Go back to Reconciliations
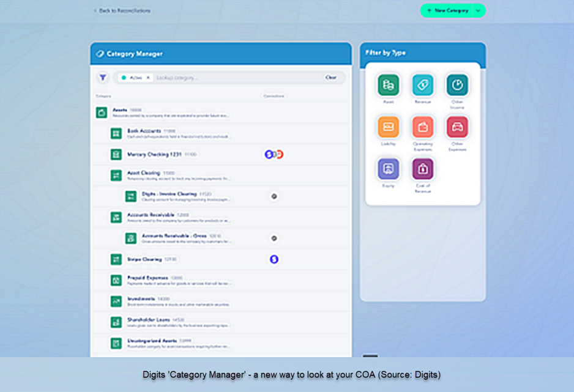This screenshot has width=574, height=392. coord(122,10)
